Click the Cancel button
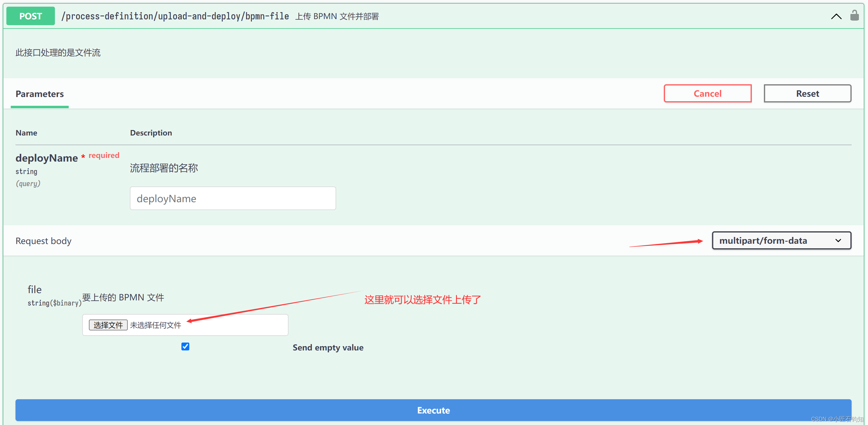868x425 pixels. pos(708,94)
